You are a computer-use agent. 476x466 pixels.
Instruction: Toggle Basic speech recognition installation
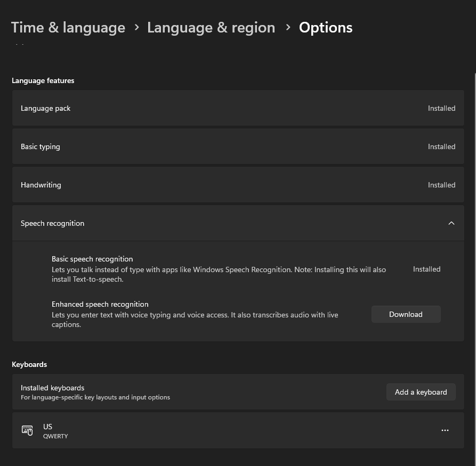[426, 269]
